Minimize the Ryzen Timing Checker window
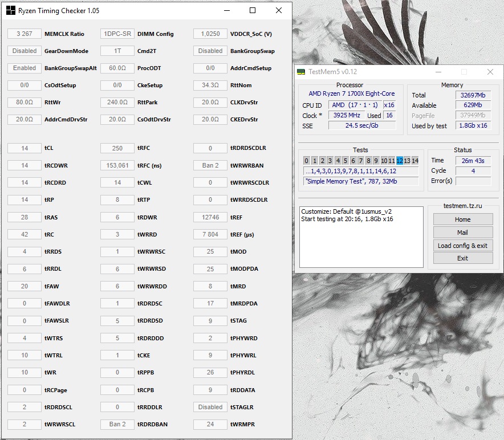Viewport: 504px width, 440px height. (227, 11)
